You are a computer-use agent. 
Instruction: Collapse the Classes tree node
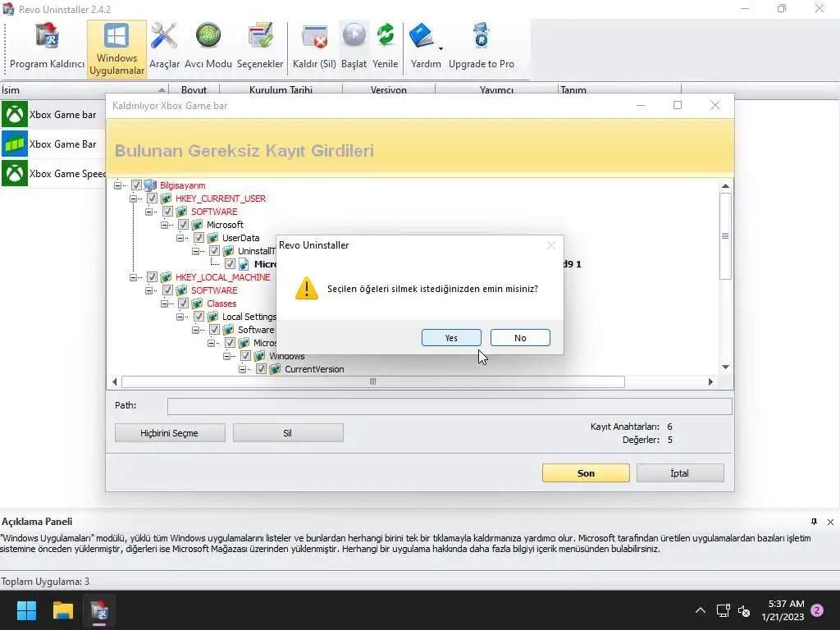click(x=164, y=304)
